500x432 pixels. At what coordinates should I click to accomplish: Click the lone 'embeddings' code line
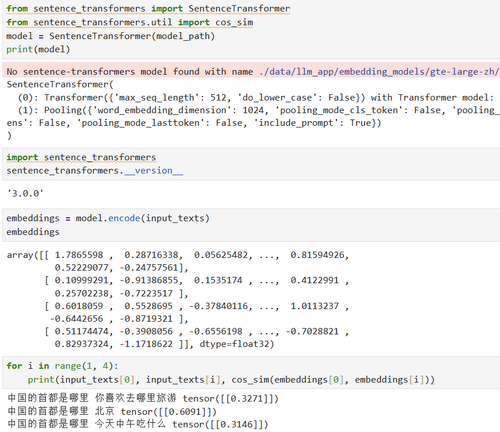[x=33, y=232]
